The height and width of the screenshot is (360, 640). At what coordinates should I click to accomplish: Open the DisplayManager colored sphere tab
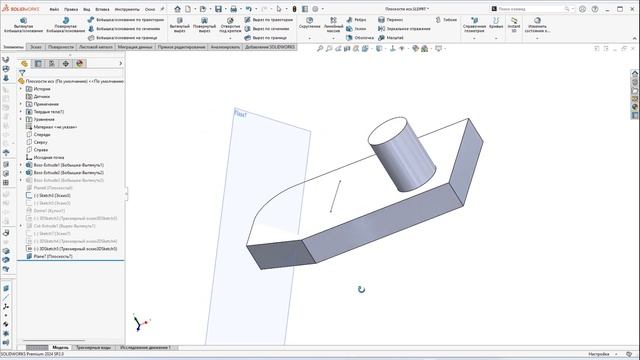tap(80, 63)
